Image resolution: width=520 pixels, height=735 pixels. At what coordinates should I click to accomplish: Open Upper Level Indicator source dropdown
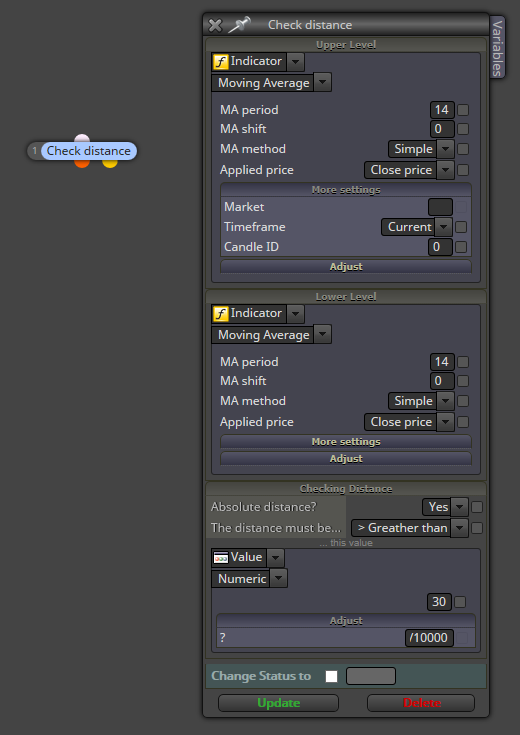[x=295, y=61]
